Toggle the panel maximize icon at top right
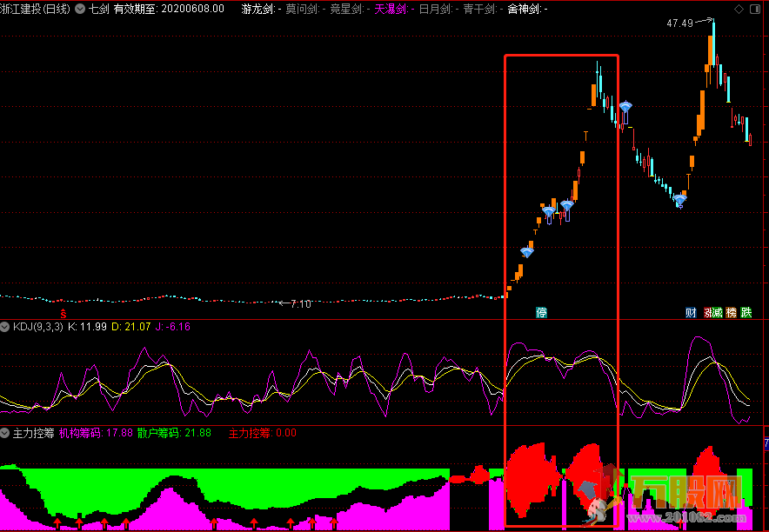 755,10
